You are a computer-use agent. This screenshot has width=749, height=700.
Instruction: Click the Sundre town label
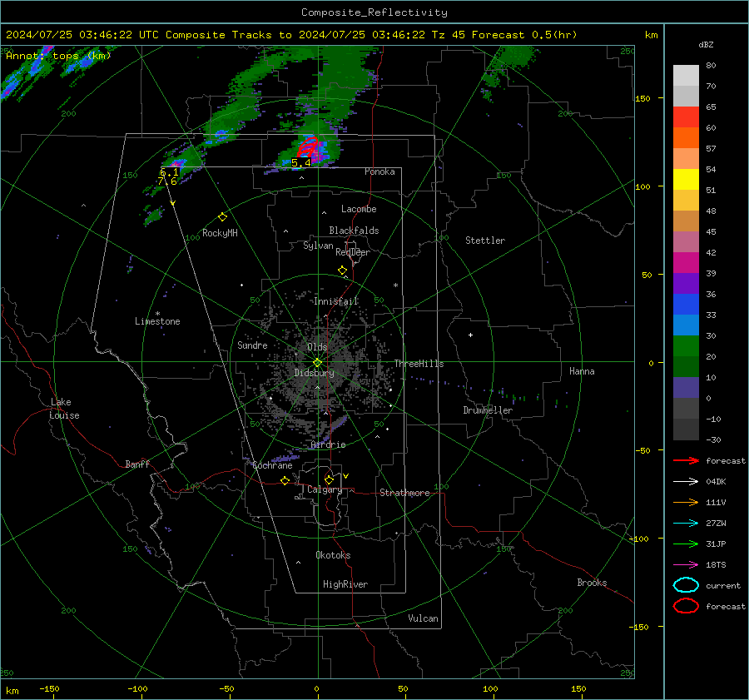[252, 345]
